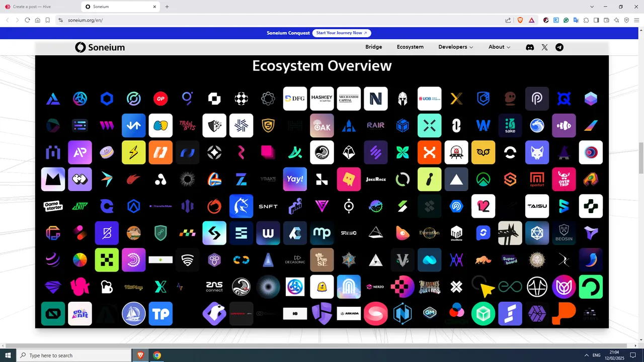Open the OAK logo tile

pyautogui.click(x=322, y=126)
